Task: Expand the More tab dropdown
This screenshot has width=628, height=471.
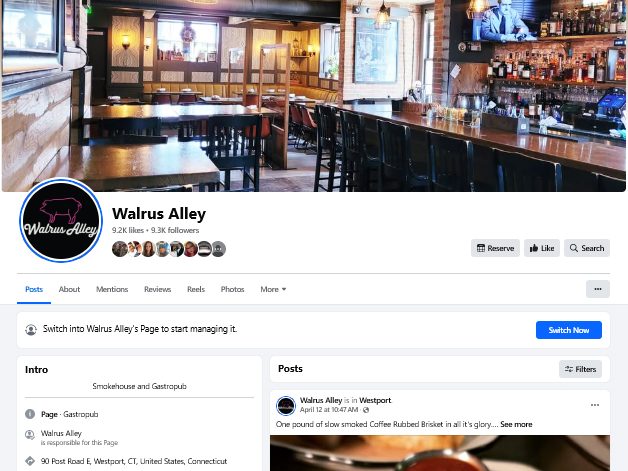Action: pos(273,289)
